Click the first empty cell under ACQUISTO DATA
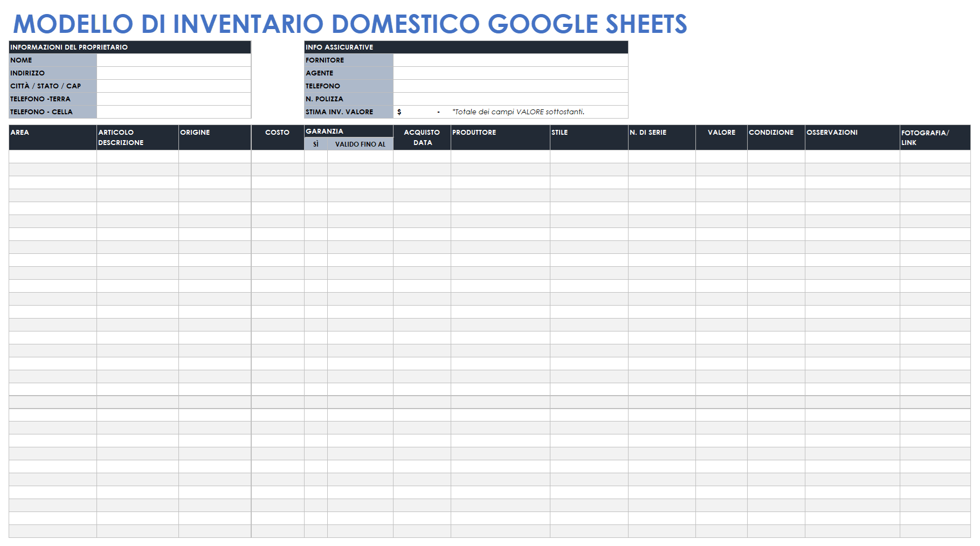 click(422, 157)
